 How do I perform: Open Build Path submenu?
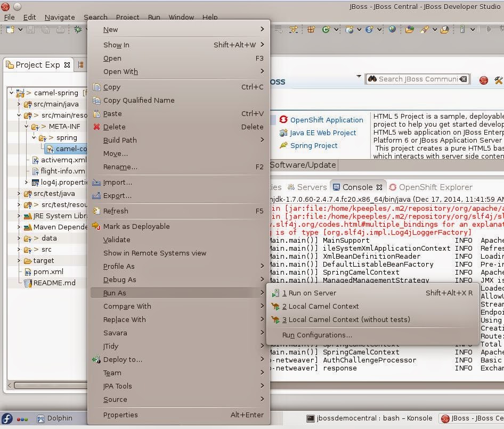178,141
